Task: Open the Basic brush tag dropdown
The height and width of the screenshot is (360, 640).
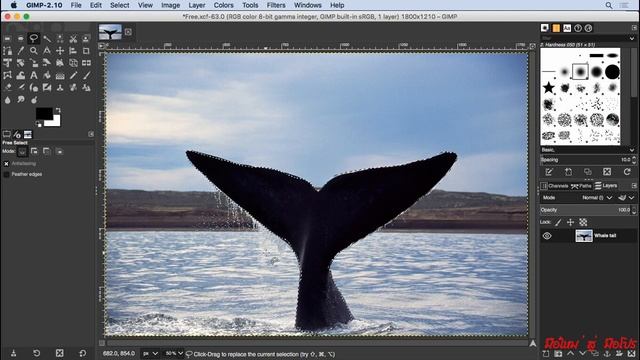Action: click(x=632, y=150)
